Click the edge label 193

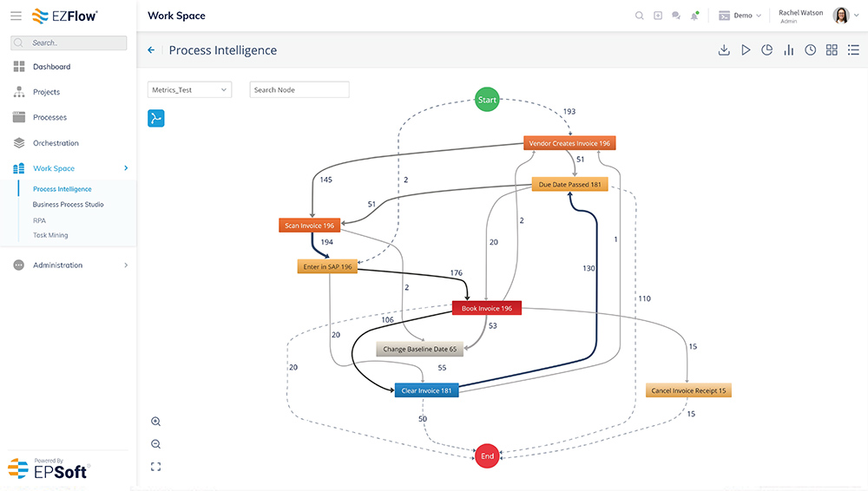tap(569, 111)
